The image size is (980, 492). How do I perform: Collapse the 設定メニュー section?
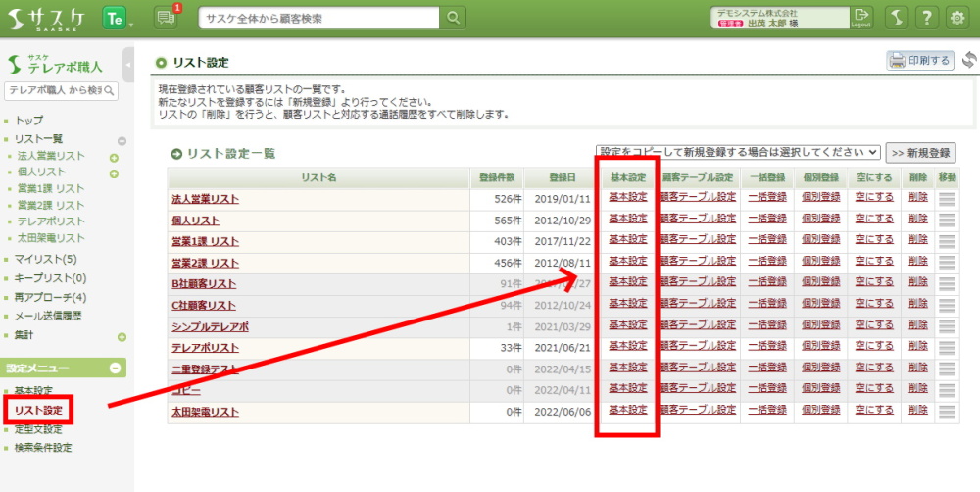tap(115, 369)
